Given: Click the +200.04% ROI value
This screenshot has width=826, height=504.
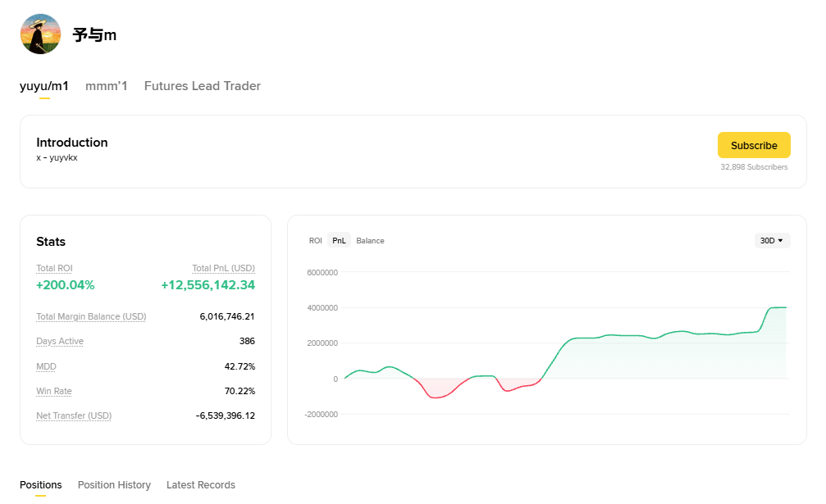Looking at the screenshot, I should [66, 285].
